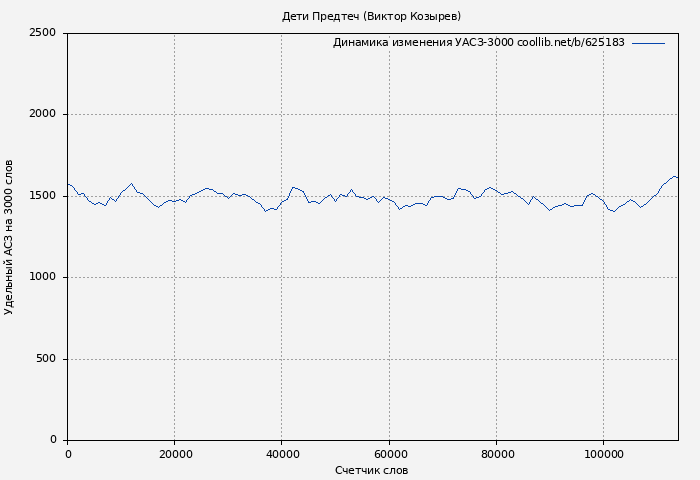The width and height of the screenshot is (700, 480).
Task: Click the X-axis label Счетчик слов
Action: [371, 470]
